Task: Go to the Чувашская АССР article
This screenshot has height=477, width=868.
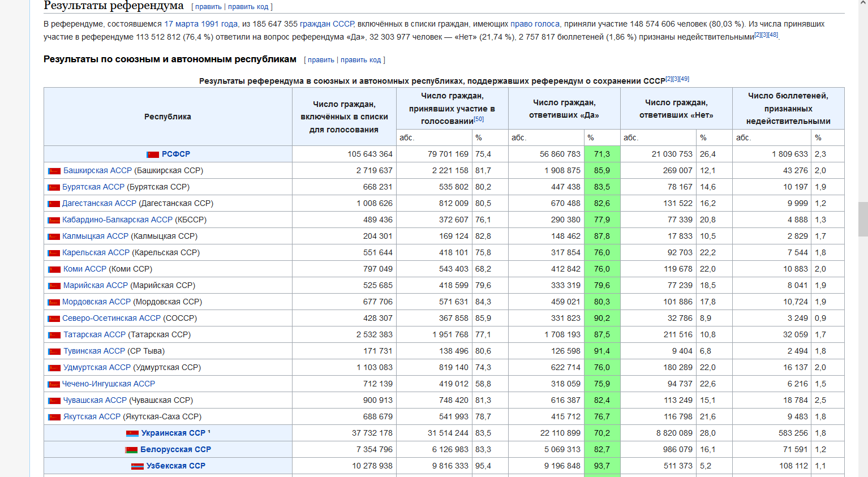Action: coord(95,400)
